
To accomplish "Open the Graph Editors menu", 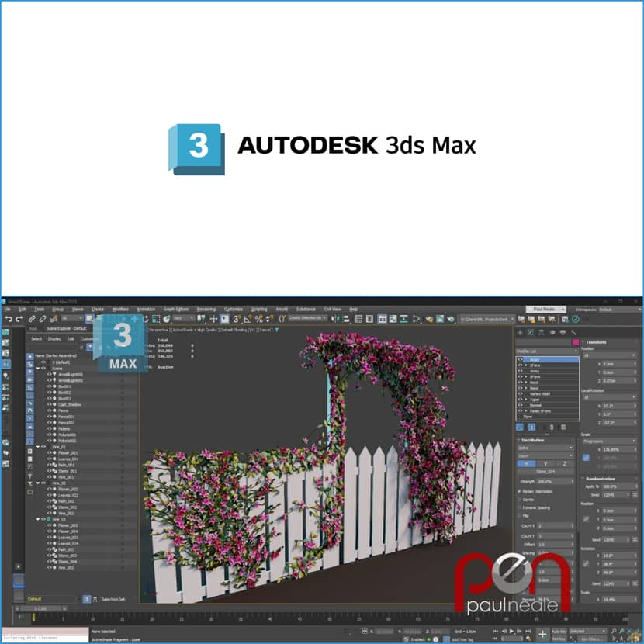I will point(176,310).
